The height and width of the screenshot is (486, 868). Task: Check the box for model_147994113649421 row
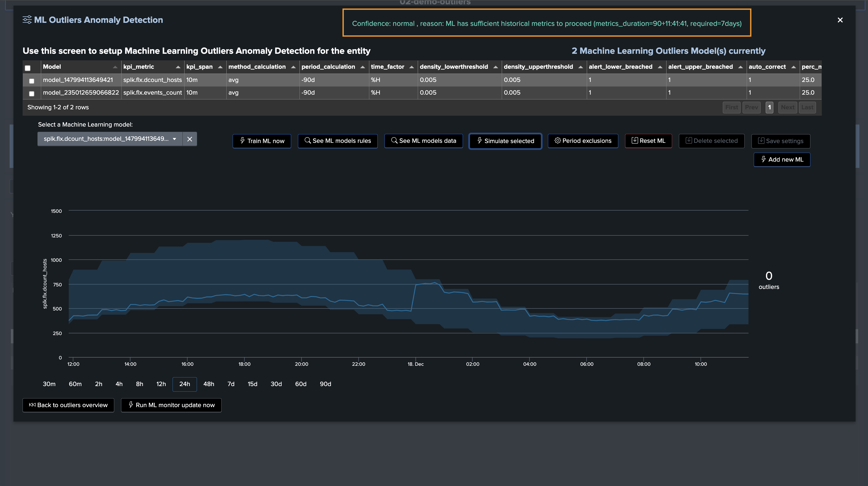click(x=32, y=81)
